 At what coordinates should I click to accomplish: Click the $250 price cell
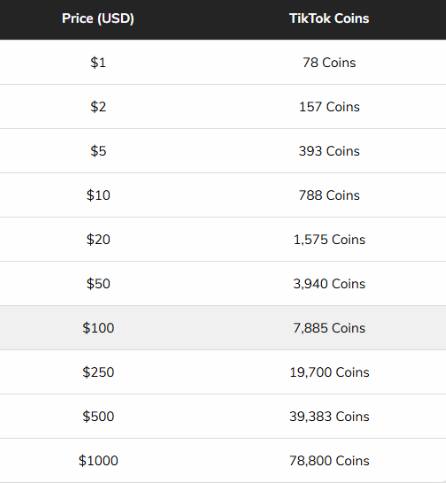[x=98, y=372]
